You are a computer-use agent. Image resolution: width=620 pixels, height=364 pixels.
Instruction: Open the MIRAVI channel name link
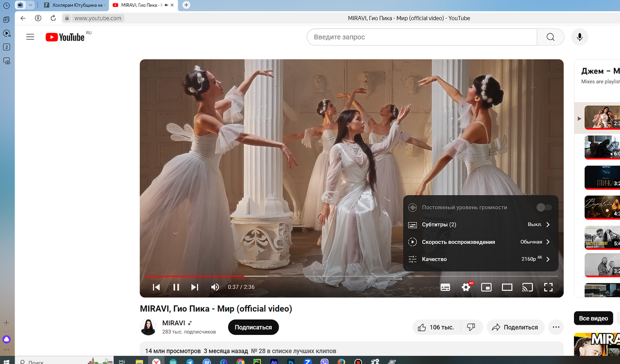click(174, 323)
